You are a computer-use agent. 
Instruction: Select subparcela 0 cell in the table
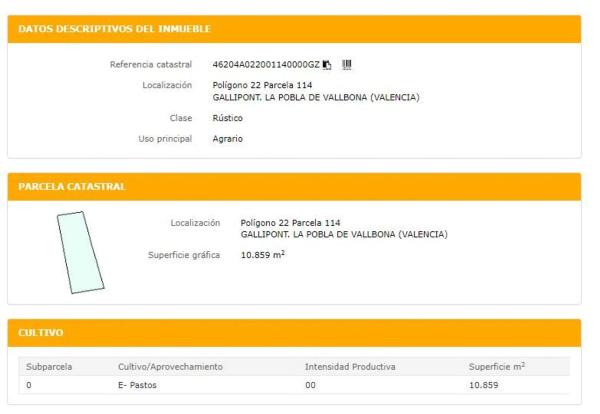[29, 386]
